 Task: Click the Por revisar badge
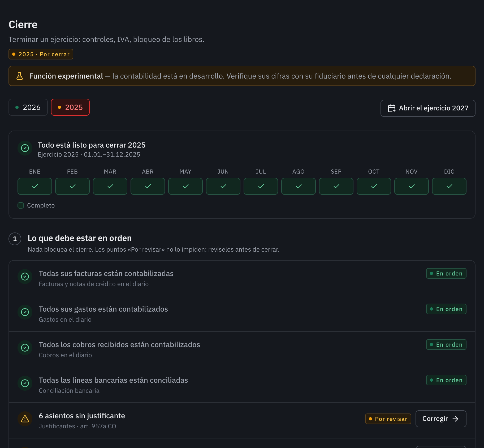(x=388, y=419)
